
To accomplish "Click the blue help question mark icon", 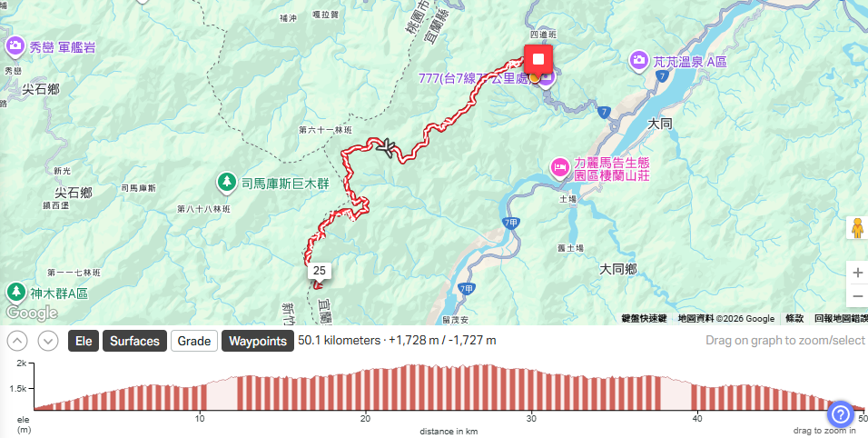I will tap(841, 413).
